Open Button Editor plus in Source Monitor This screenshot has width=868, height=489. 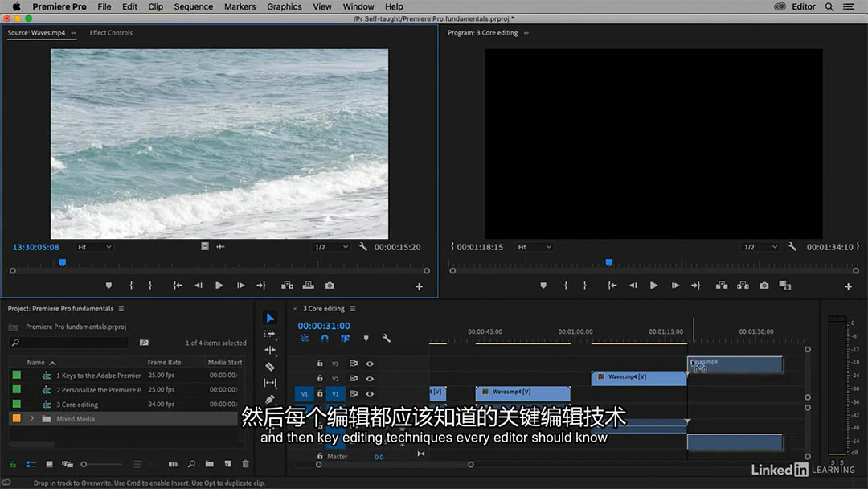coord(419,286)
